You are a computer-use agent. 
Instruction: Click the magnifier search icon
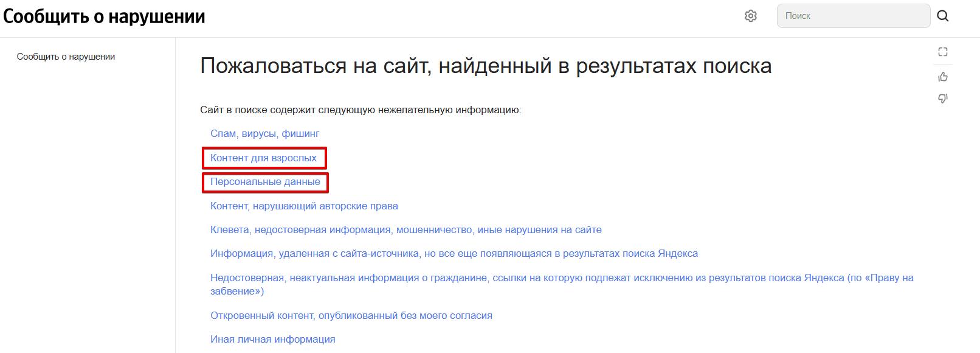pyautogui.click(x=943, y=16)
